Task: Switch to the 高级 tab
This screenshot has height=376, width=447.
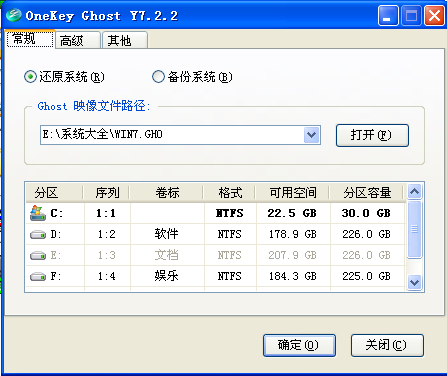Action: tap(78, 41)
